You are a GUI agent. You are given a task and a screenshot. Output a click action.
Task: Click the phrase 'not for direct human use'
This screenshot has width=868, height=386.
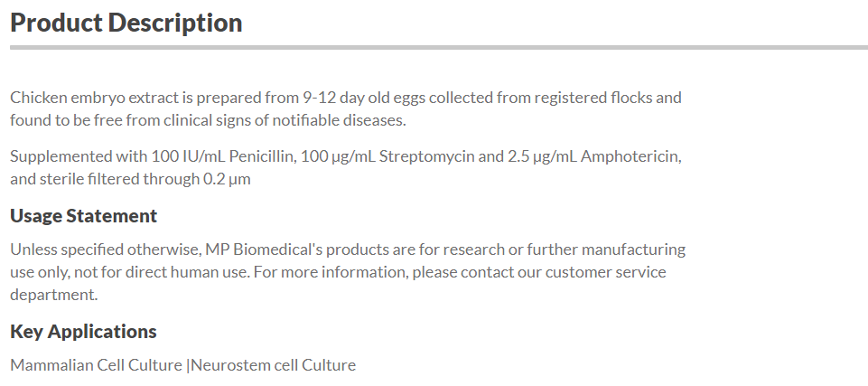tap(161, 272)
